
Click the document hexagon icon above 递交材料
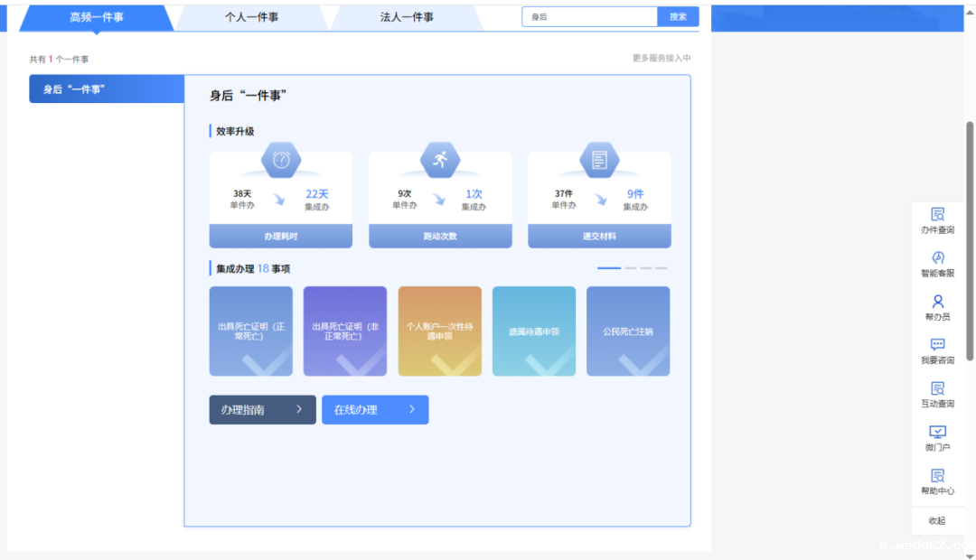599,160
